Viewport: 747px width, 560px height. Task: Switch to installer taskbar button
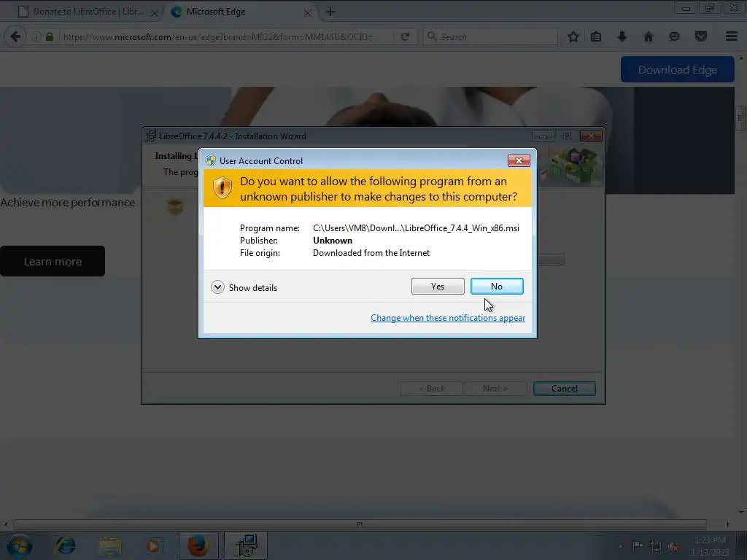246,545
